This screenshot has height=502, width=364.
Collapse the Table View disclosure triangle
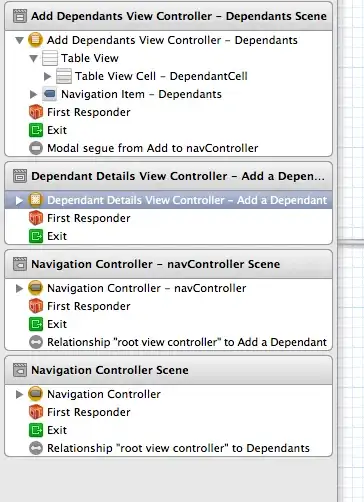point(33,58)
